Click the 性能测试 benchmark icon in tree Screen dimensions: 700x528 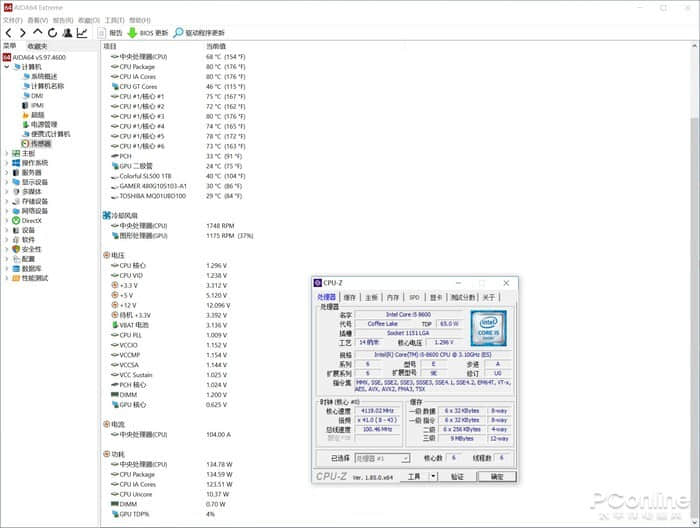tap(16, 278)
